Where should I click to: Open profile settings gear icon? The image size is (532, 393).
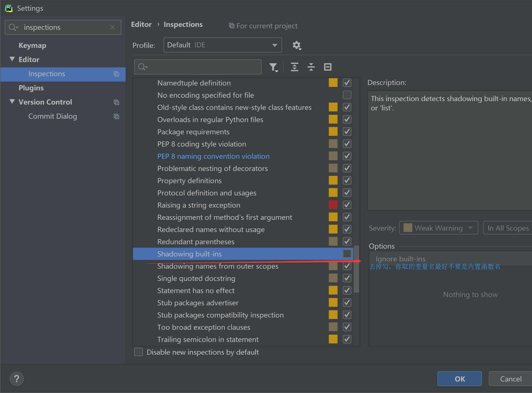click(x=297, y=45)
